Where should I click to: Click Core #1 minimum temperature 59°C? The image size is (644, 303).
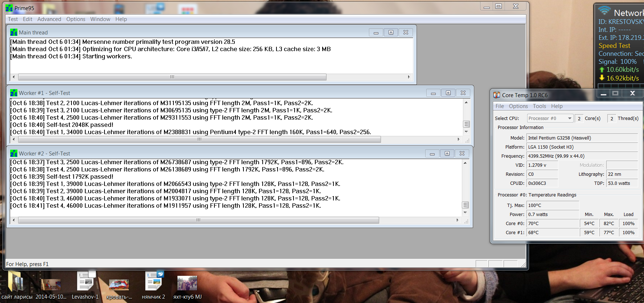click(x=589, y=233)
